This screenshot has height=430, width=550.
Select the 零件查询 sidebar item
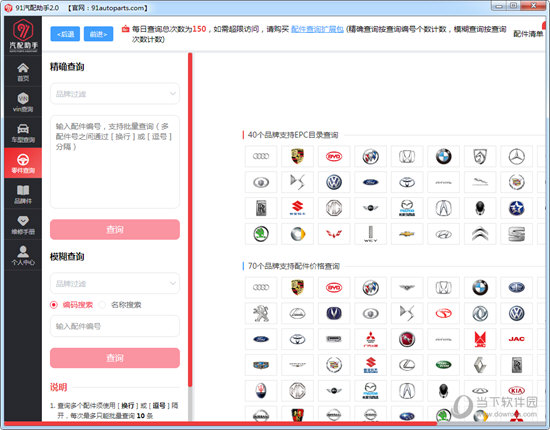coord(23,163)
